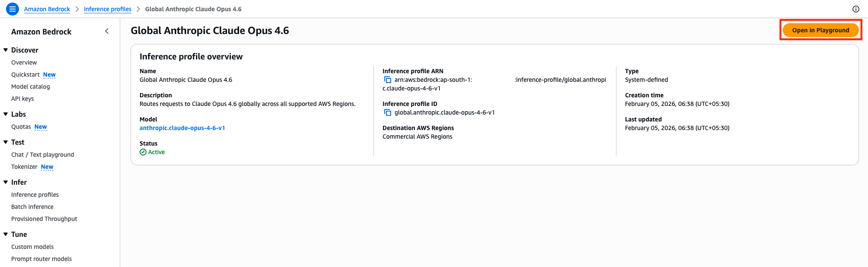Open Quotas under Labs
The width and height of the screenshot is (868, 267).
pyautogui.click(x=21, y=127)
